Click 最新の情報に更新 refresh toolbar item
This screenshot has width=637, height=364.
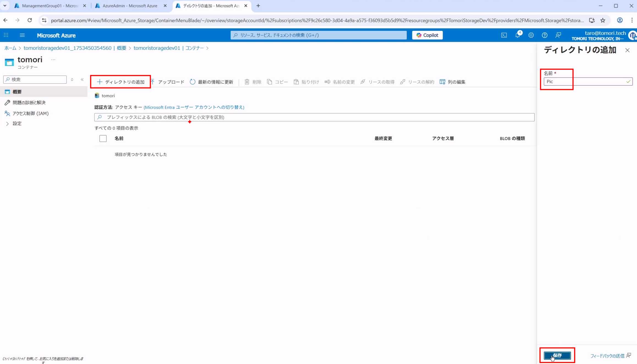click(x=211, y=82)
